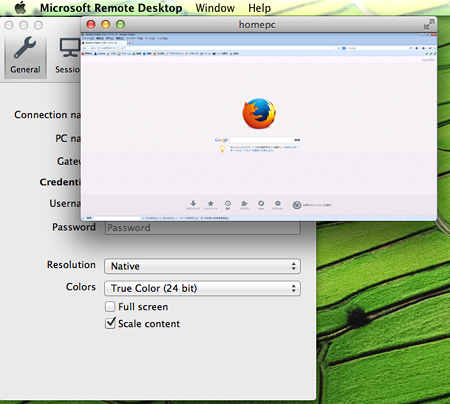
Task: Open the Microsoft Remote Desktop app menu
Action: [x=111, y=8]
